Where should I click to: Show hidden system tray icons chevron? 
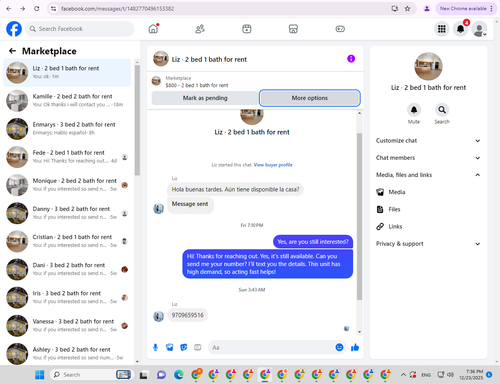pos(403,375)
